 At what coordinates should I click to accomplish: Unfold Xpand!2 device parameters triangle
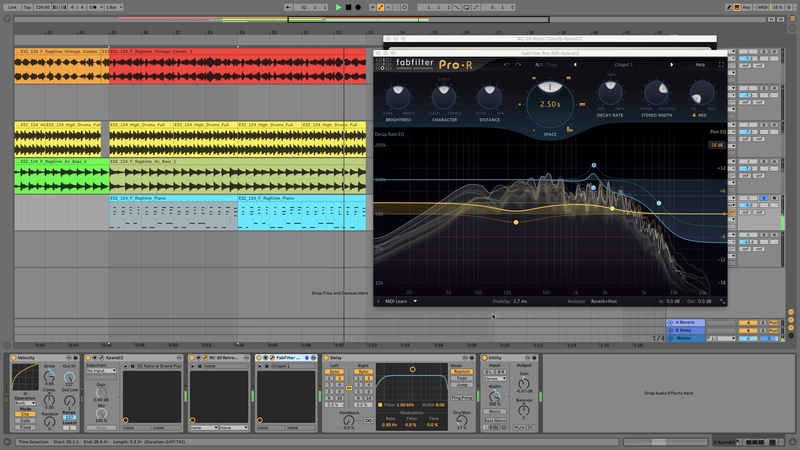[94, 358]
